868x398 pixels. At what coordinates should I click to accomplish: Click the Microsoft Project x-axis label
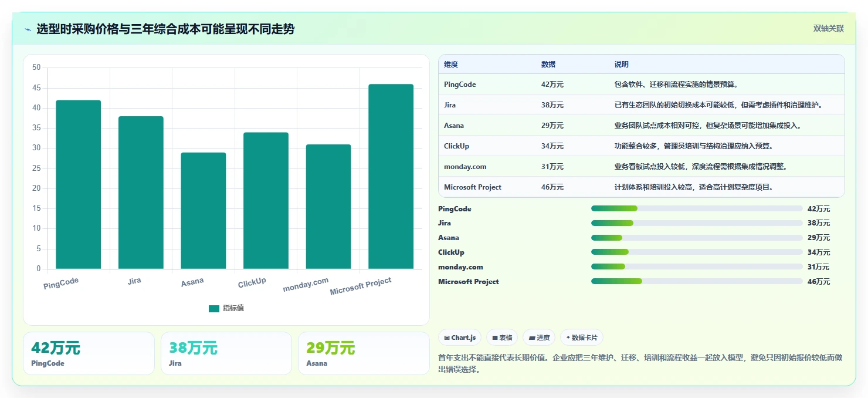361,286
